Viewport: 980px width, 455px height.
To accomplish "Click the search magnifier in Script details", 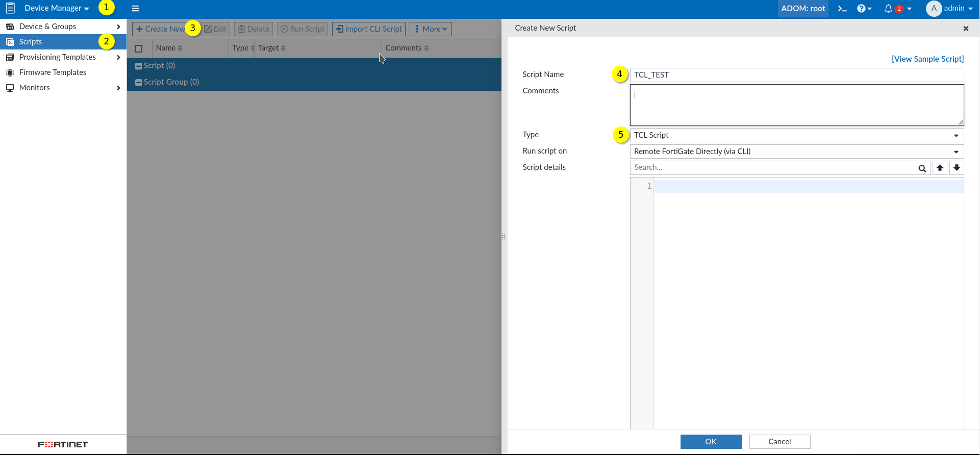I will click(x=922, y=168).
